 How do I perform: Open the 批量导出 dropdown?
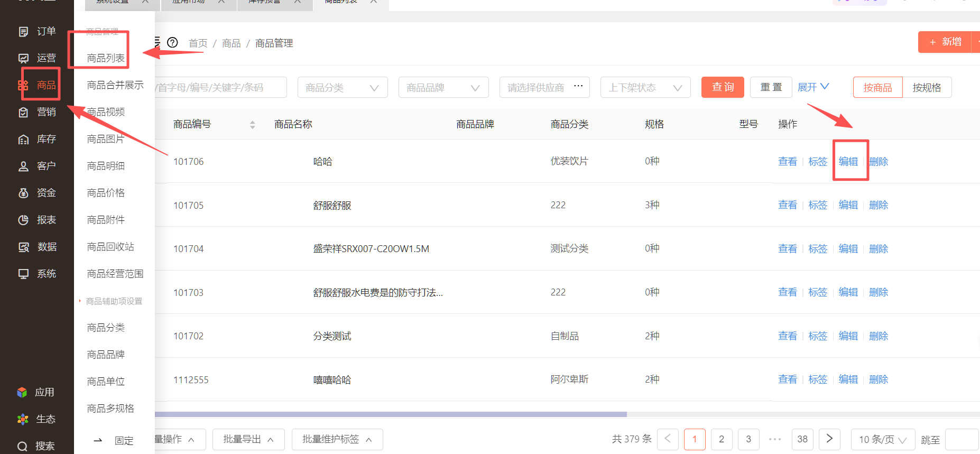pos(248,439)
